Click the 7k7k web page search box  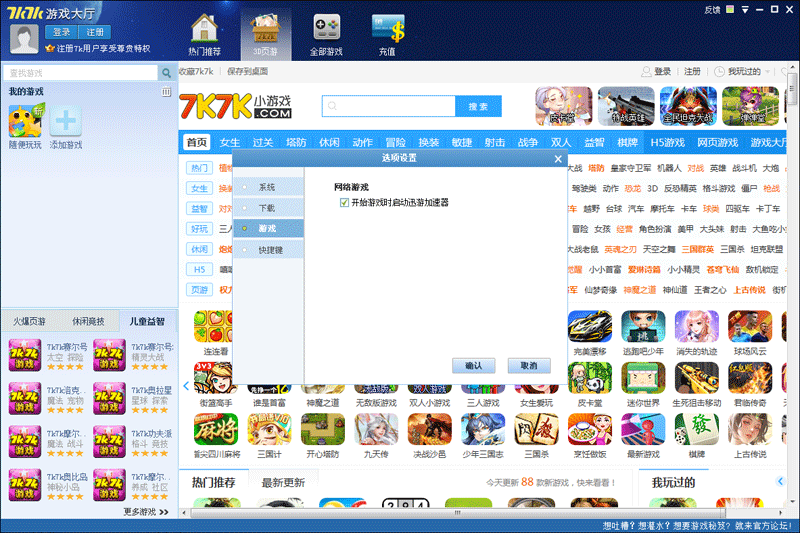coord(389,106)
